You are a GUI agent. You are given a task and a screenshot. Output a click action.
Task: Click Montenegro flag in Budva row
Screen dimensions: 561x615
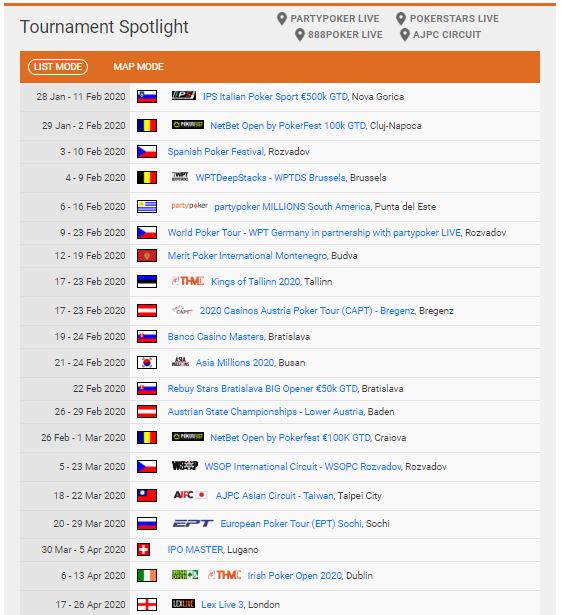pos(147,256)
